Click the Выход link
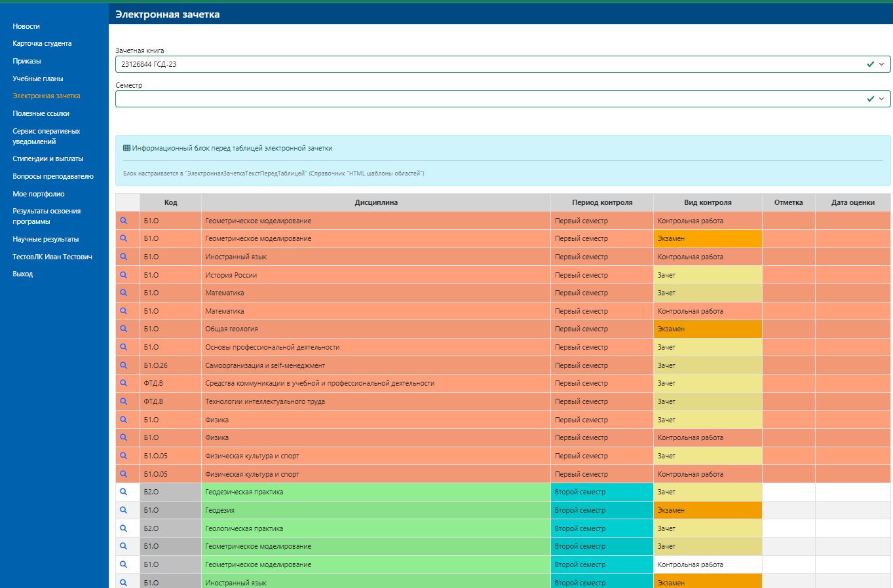The height and width of the screenshot is (588, 893). (23, 274)
